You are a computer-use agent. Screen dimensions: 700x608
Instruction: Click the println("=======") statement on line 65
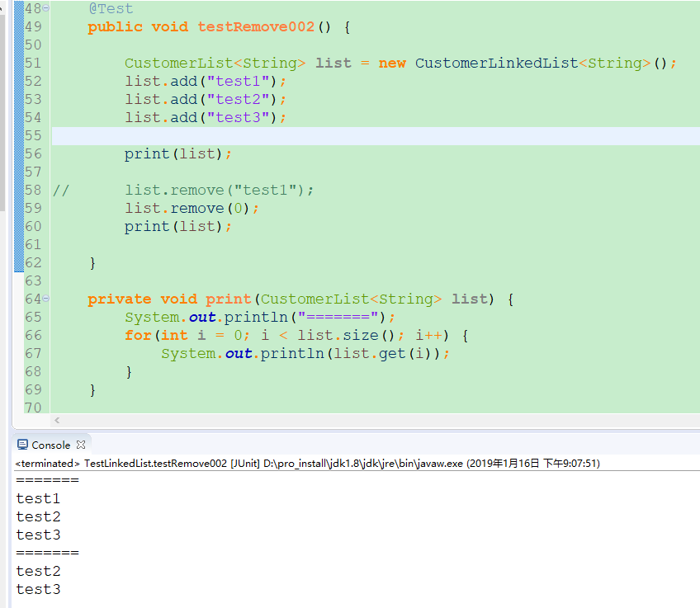(260, 317)
